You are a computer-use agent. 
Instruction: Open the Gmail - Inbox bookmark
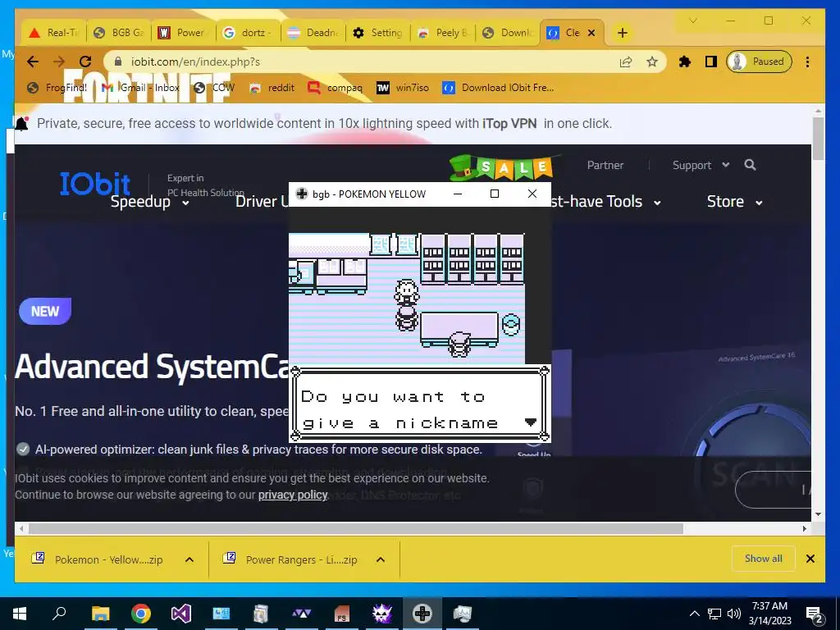[x=140, y=87]
